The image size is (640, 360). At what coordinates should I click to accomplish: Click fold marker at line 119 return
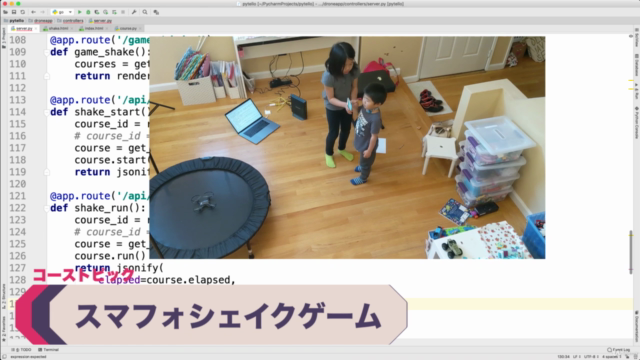coord(47,172)
